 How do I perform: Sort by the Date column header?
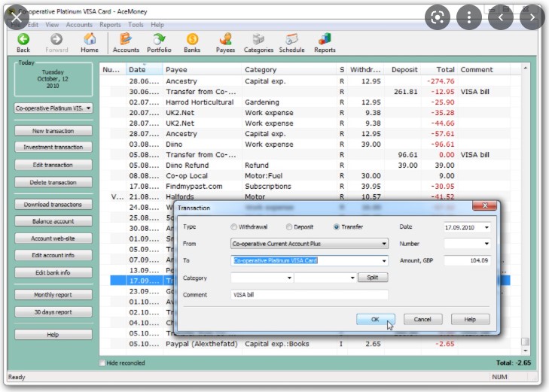144,69
